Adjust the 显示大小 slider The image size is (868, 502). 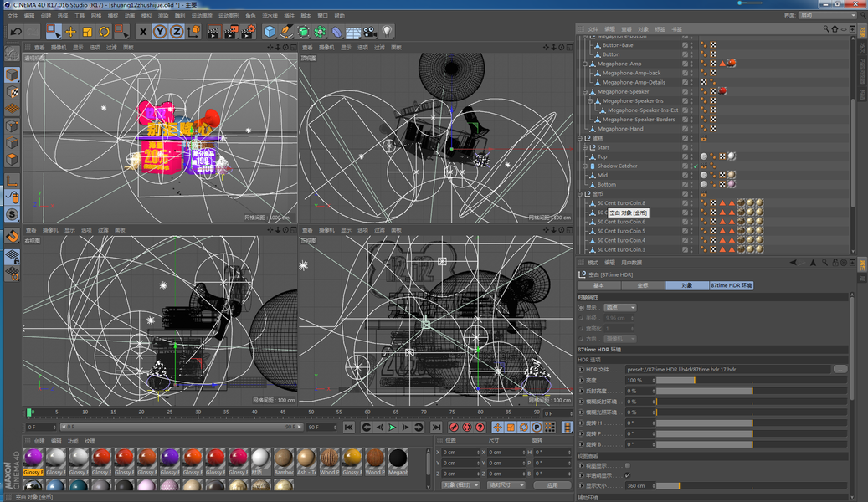click(x=751, y=485)
